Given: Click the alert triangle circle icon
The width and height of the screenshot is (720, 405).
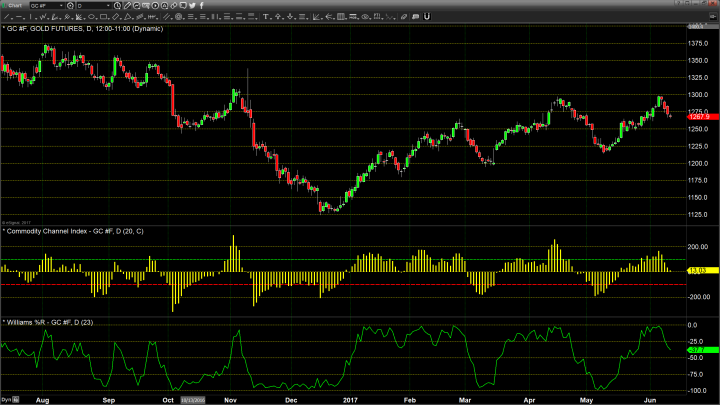Looking at the screenshot, I should pyautogui.click(x=164, y=6).
